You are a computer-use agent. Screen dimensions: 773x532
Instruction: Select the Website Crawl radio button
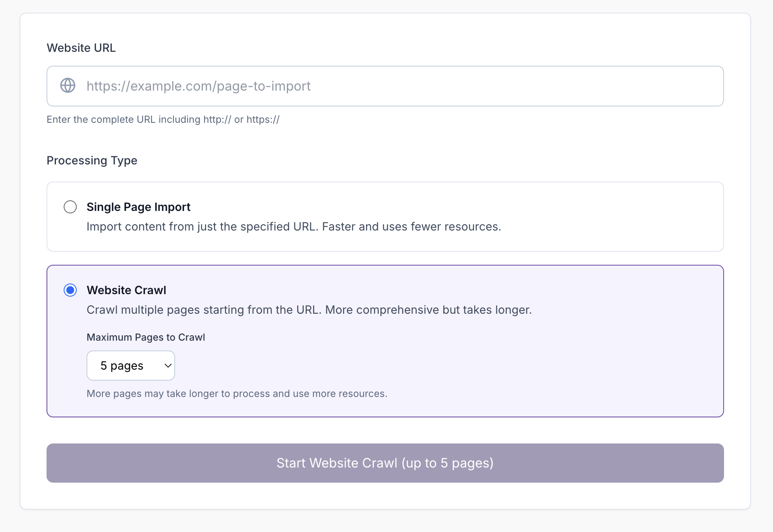click(70, 290)
